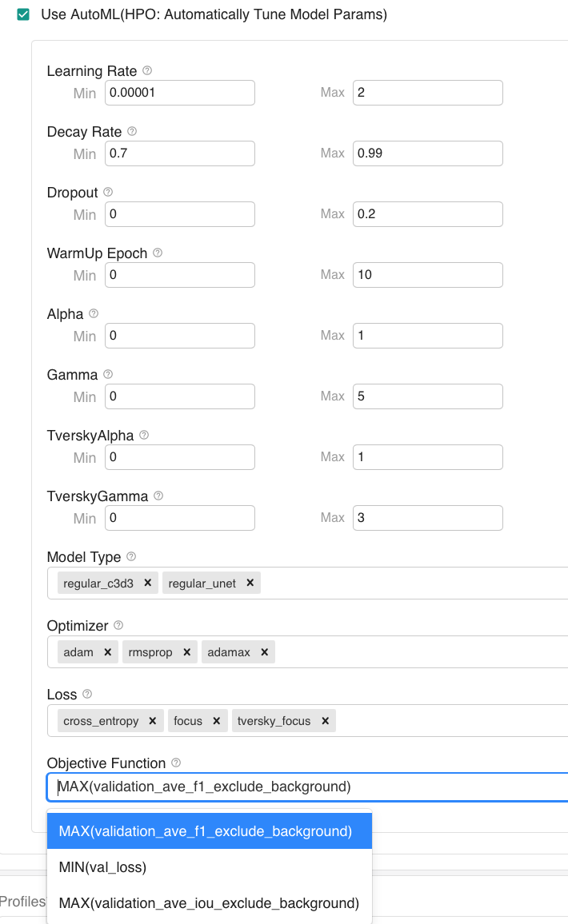Choose MAX(validation_ave_iou_exclude_background) option
Viewport: 568px width, 924px height.
(x=209, y=903)
